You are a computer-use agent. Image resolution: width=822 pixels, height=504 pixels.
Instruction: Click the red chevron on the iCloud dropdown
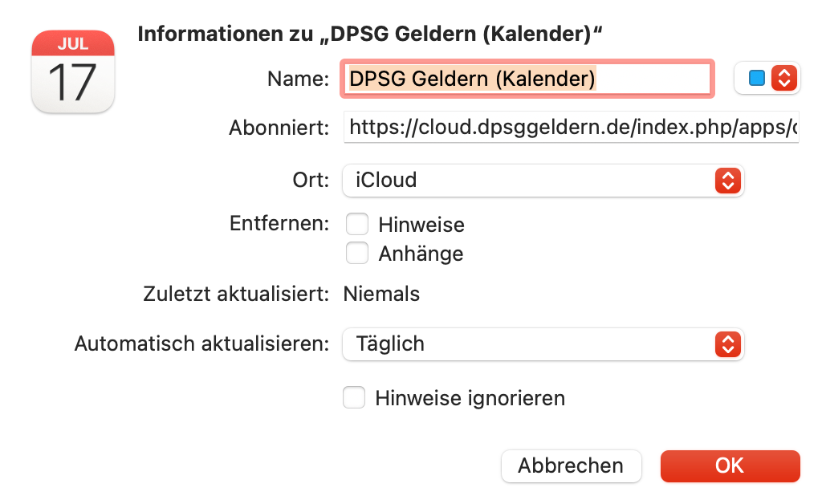(726, 181)
